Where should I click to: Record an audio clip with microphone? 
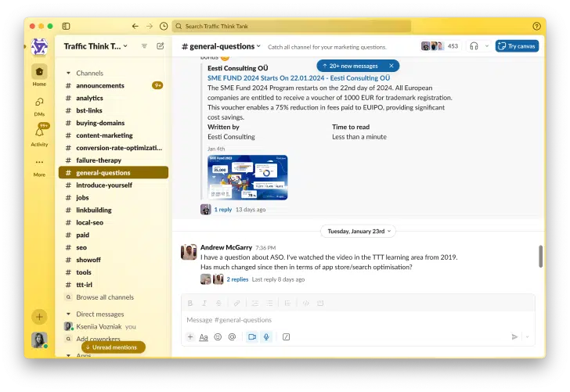[x=266, y=337]
